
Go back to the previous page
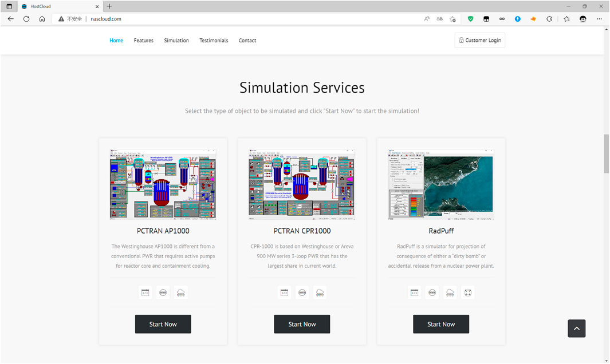coord(10,19)
